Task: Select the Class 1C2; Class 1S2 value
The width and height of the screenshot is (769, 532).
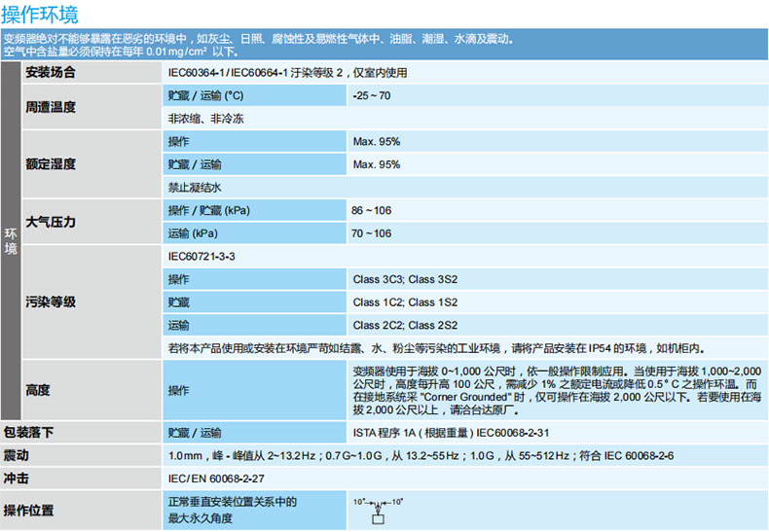Action: [405, 302]
